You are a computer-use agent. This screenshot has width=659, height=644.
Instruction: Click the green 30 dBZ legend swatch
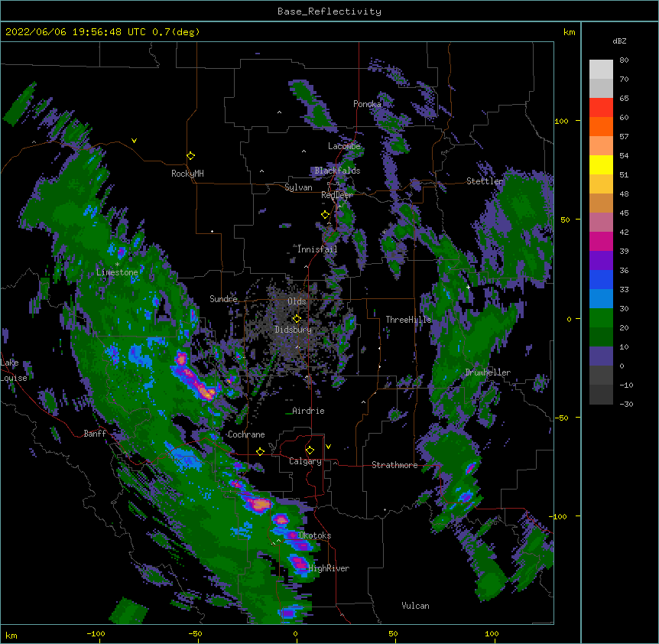pos(601,318)
